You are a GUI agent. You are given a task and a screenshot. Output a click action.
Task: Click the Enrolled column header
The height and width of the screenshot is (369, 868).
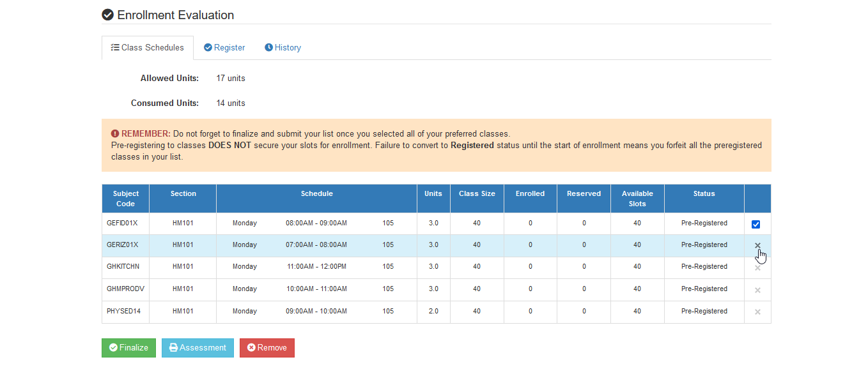530,199
